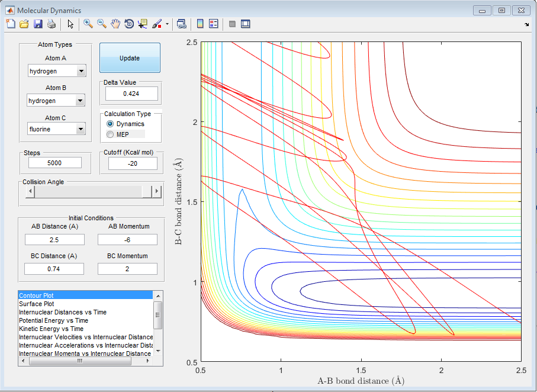Image resolution: width=537 pixels, height=392 pixels.
Task: Save the figure with the floppy disk icon
Action: pos(38,24)
